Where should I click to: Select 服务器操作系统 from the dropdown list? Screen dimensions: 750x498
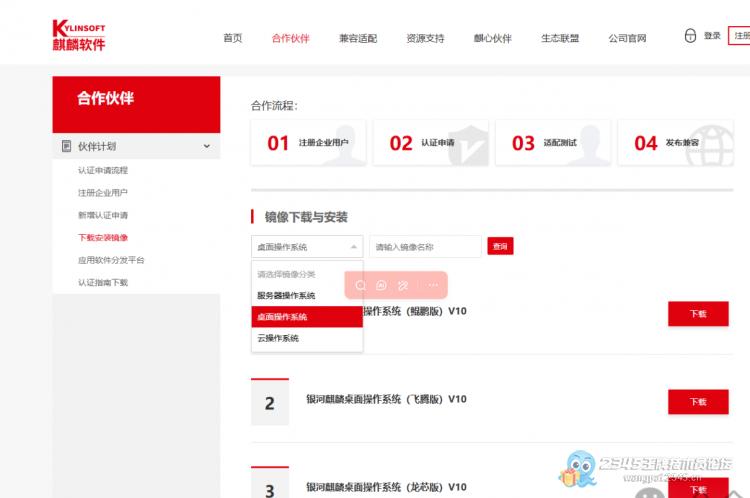click(x=286, y=296)
